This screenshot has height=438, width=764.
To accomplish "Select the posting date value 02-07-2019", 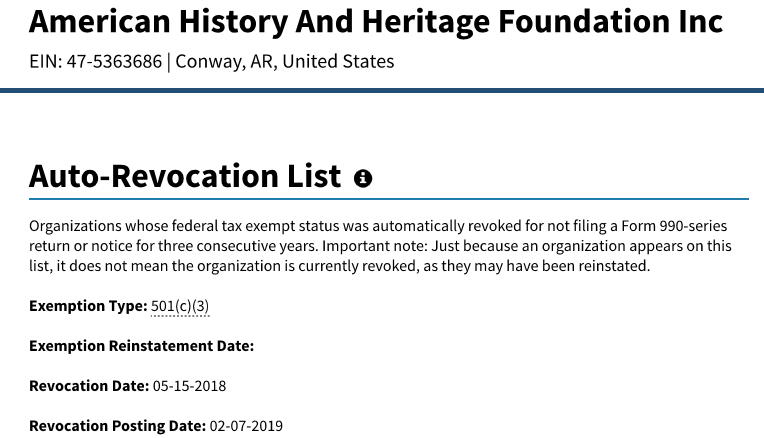I will (x=246, y=426).
